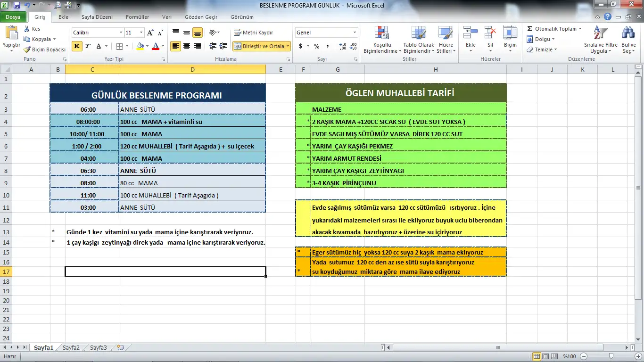Switch to the Sayfa2 sheet tab
The width and height of the screenshot is (644, 362).
71,348
